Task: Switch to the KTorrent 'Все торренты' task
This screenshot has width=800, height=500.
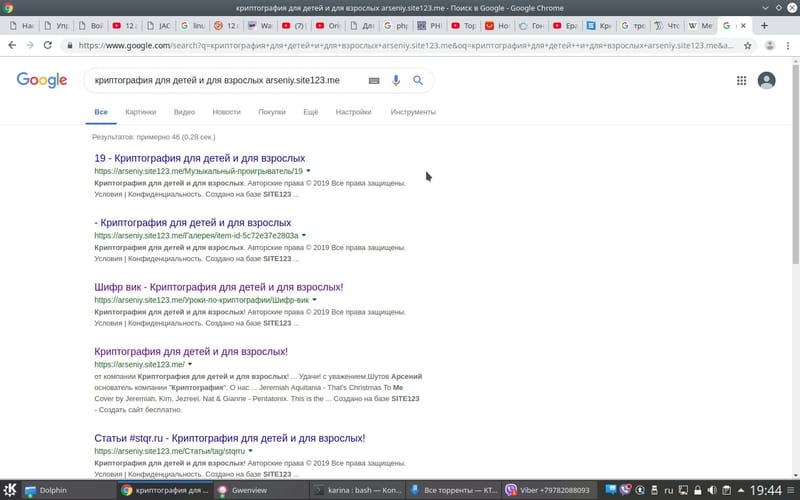Action: pos(454,490)
